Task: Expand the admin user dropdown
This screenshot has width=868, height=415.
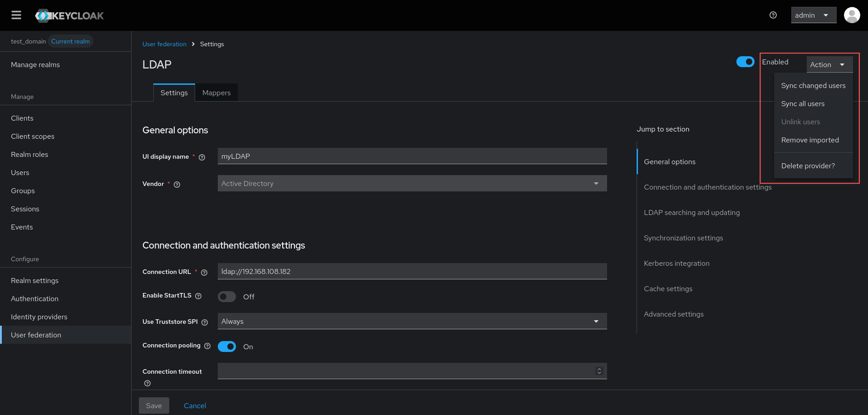Action: click(813, 15)
